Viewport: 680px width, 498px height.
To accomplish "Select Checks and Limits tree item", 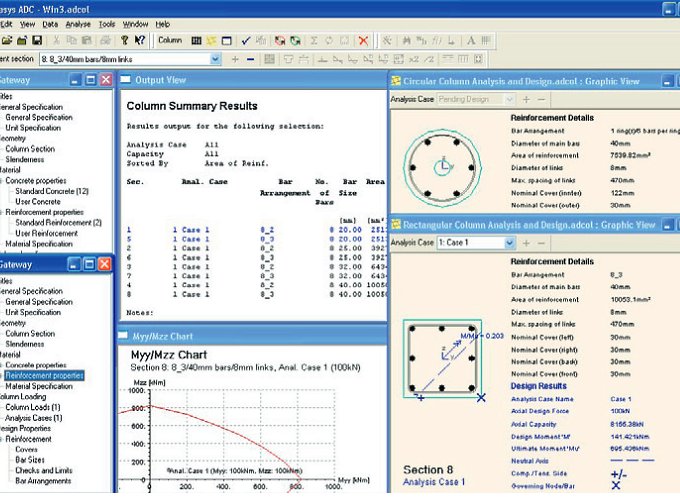I will pos(44,470).
